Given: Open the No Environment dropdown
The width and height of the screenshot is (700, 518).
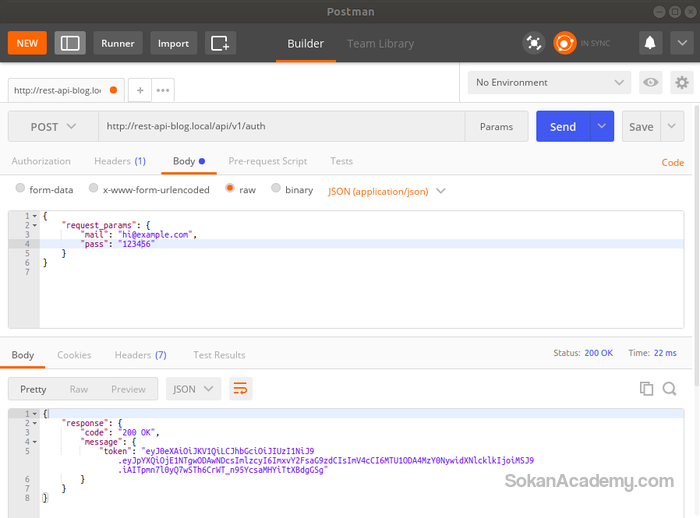Looking at the screenshot, I should [x=549, y=83].
